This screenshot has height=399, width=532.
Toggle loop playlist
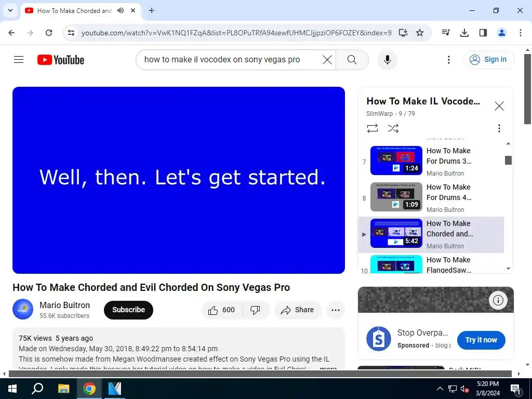372,128
